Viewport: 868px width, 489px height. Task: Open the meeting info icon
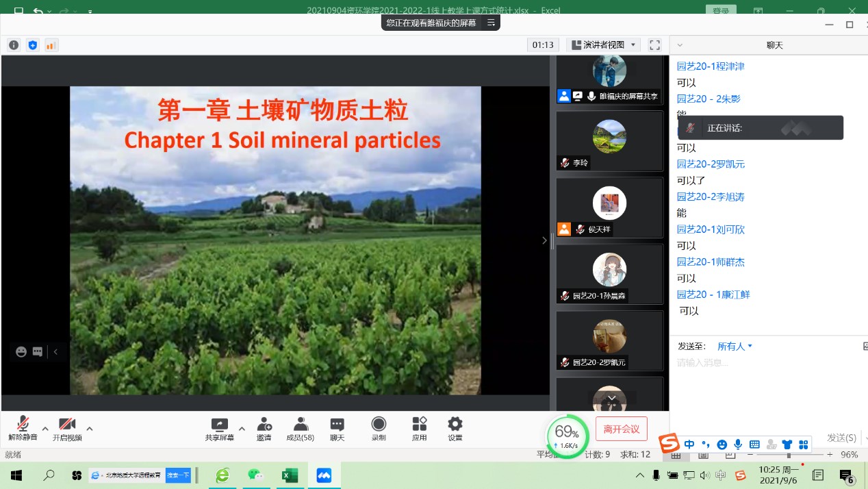[14, 45]
